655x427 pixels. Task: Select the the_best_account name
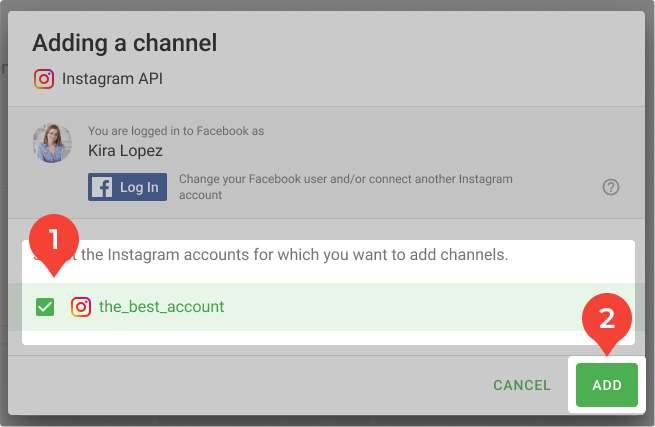click(161, 307)
